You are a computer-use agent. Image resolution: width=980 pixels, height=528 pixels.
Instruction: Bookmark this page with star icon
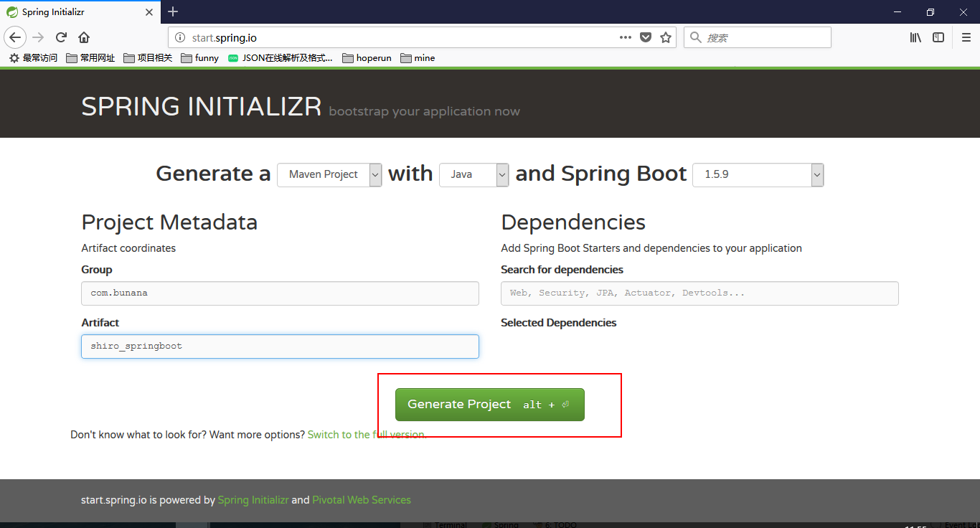666,37
